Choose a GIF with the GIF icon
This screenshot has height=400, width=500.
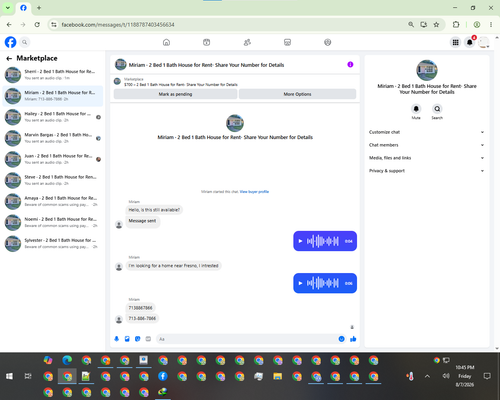click(148, 339)
